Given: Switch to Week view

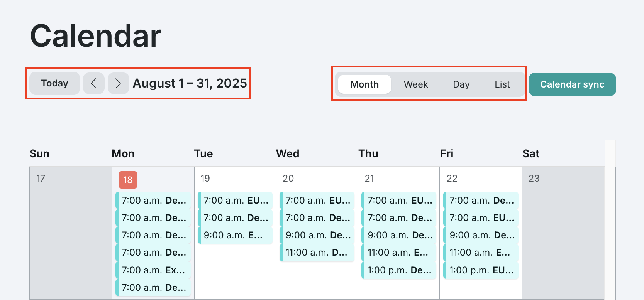Looking at the screenshot, I should (416, 84).
